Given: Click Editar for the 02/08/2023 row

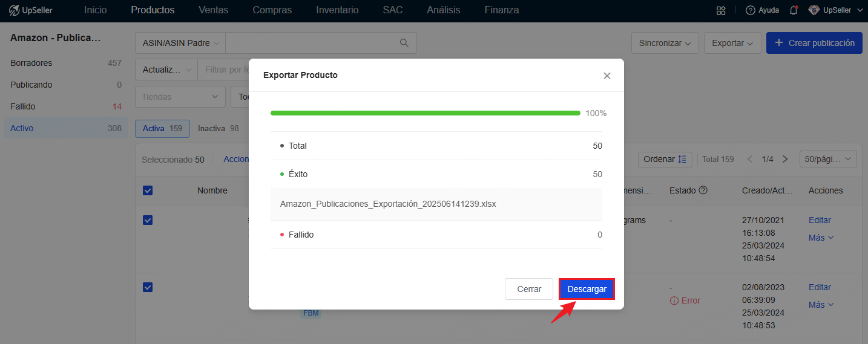Looking at the screenshot, I should (820, 287).
